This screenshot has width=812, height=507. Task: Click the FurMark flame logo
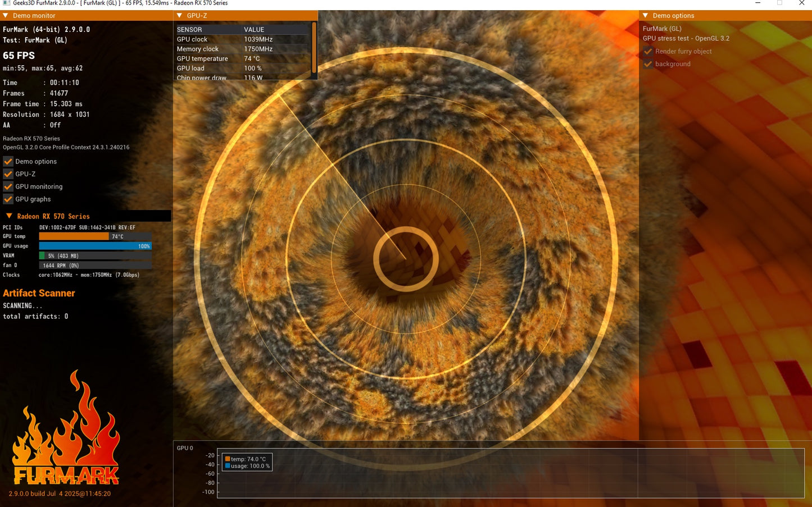pyautogui.click(x=66, y=428)
